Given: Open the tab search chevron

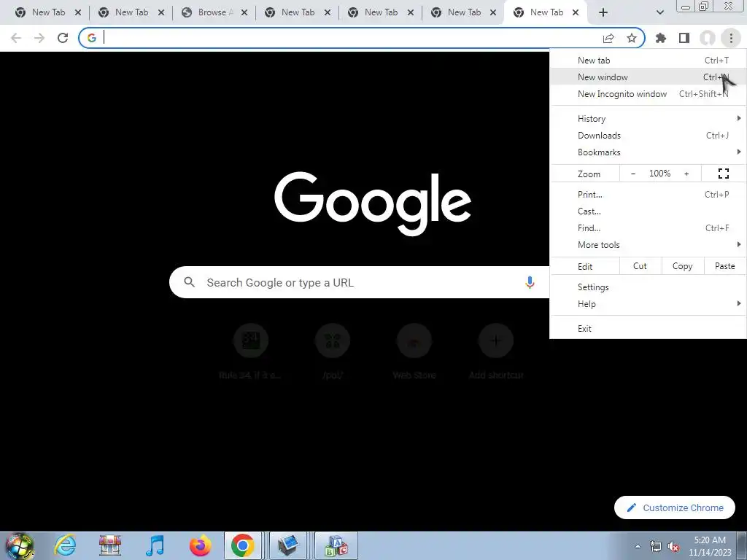Looking at the screenshot, I should [x=659, y=12].
